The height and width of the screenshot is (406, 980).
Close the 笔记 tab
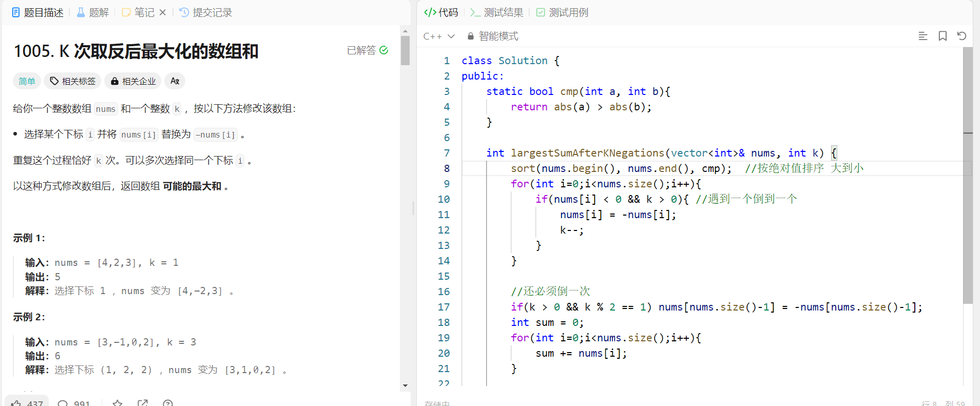(163, 12)
